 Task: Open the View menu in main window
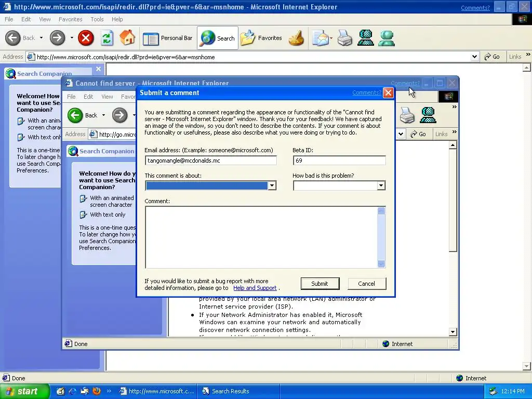click(x=45, y=19)
